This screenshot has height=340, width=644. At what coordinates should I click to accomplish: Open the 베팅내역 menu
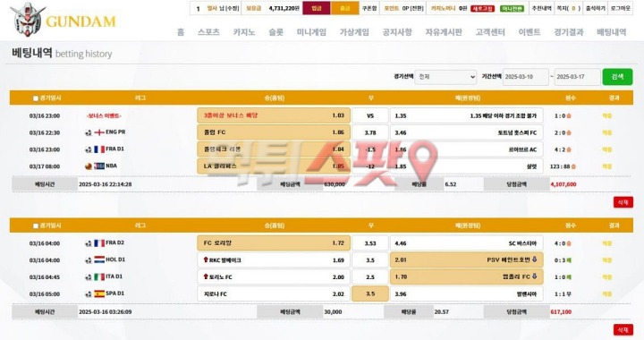click(612, 32)
